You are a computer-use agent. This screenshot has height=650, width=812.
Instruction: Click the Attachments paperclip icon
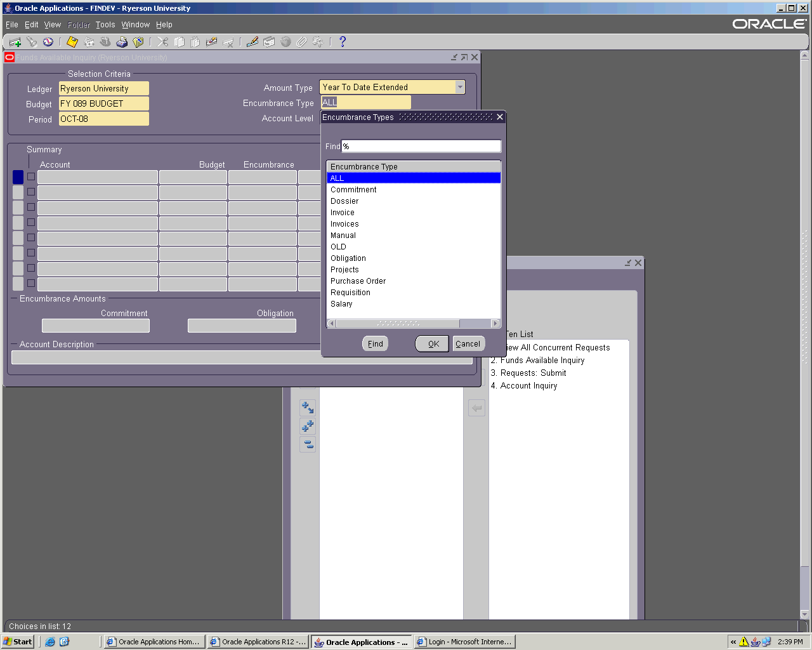302,42
